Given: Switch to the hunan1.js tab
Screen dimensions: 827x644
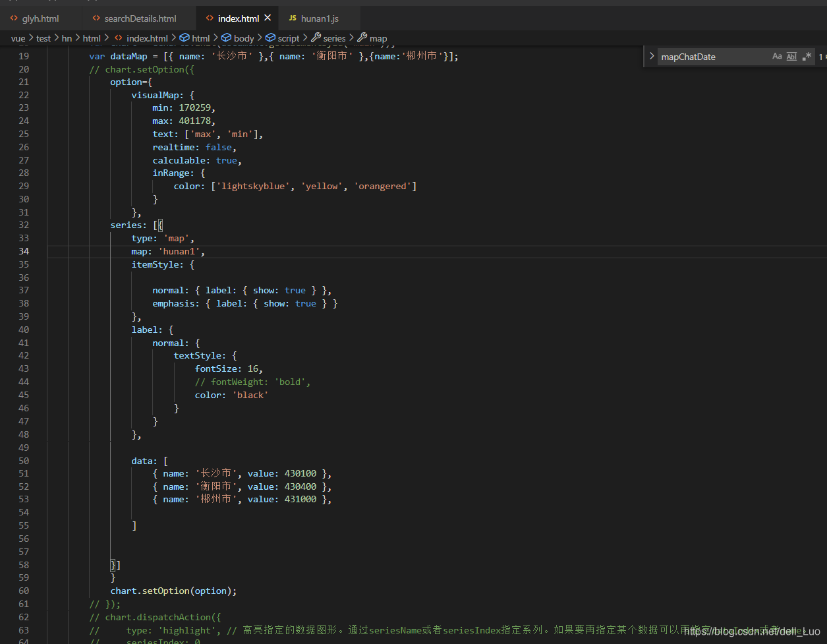Looking at the screenshot, I should [x=320, y=18].
